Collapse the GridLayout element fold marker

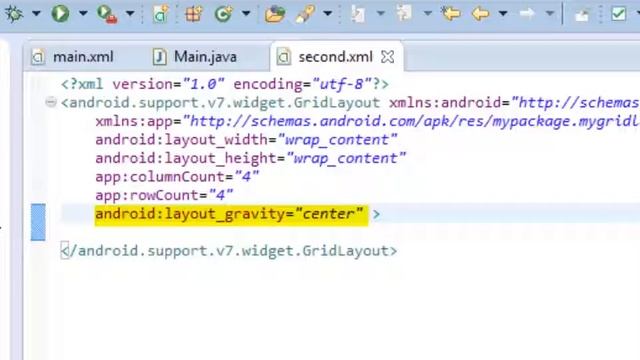tap(51, 102)
